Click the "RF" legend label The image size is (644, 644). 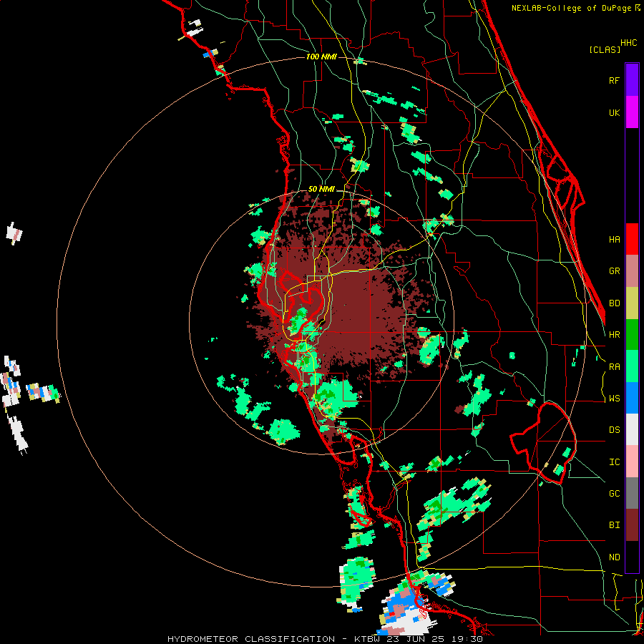[x=614, y=80]
